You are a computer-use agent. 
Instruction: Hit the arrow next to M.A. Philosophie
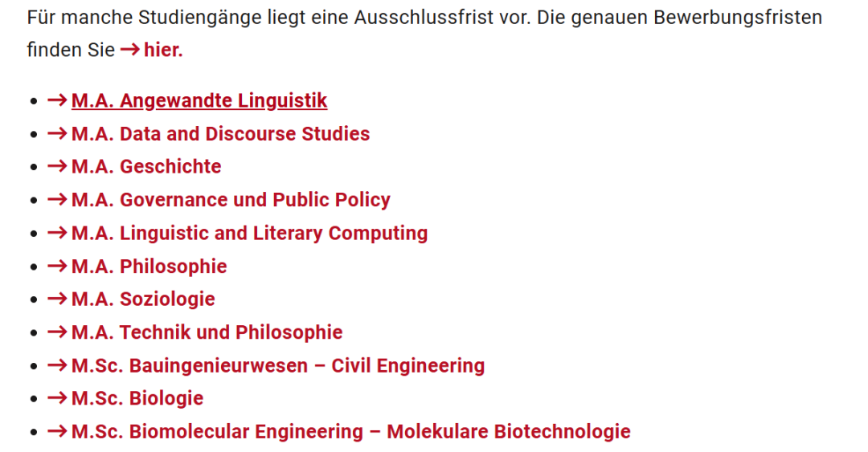tap(57, 267)
